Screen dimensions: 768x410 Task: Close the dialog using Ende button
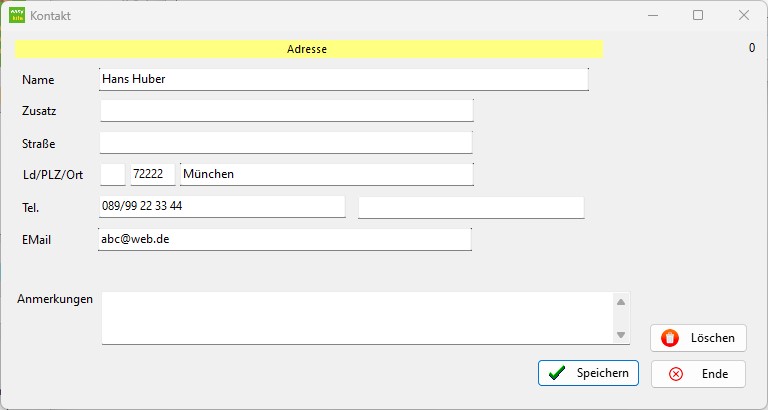[x=698, y=374]
